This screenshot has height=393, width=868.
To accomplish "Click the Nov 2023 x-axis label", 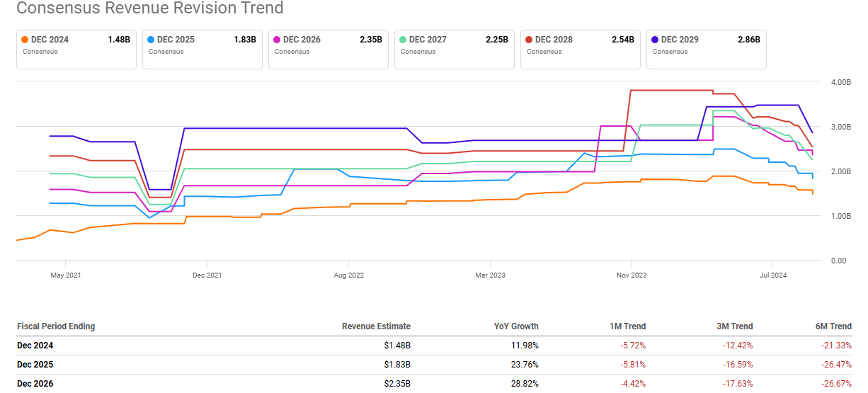I will (x=631, y=275).
